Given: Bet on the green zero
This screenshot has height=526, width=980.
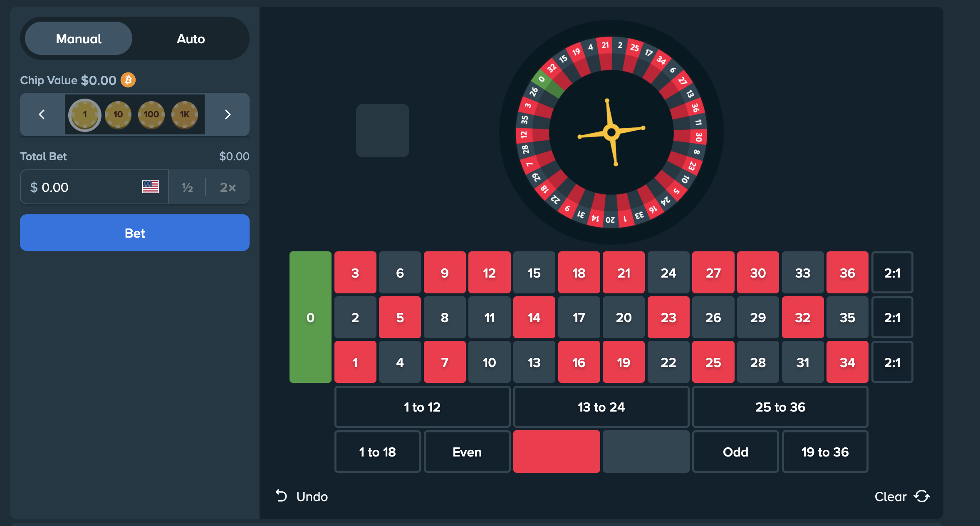Looking at the screenshot, I should pos(310,317).
